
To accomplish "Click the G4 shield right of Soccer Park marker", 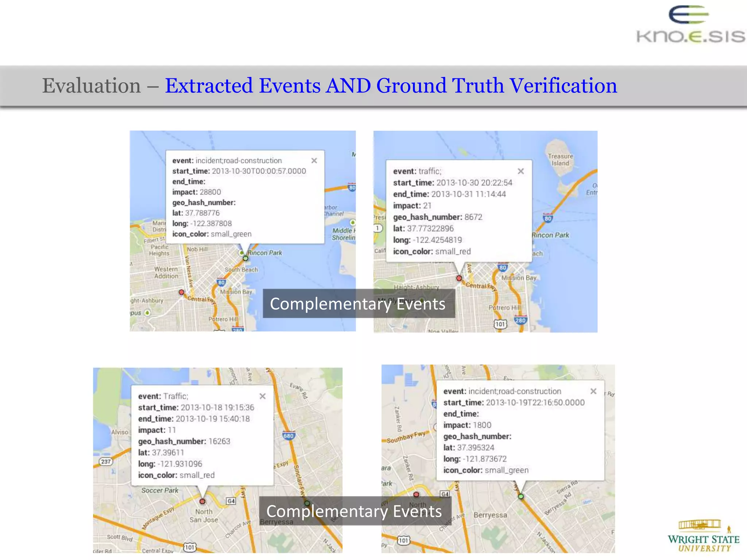I will 231,501.
